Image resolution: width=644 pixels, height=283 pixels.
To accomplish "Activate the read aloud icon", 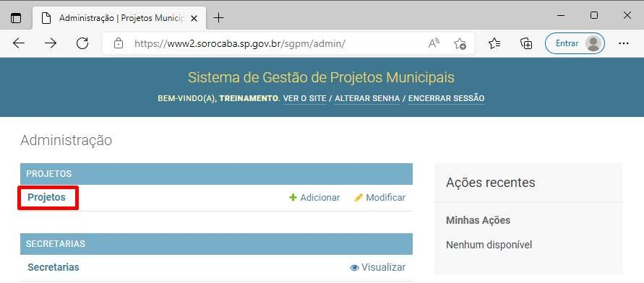I will 434,43.
